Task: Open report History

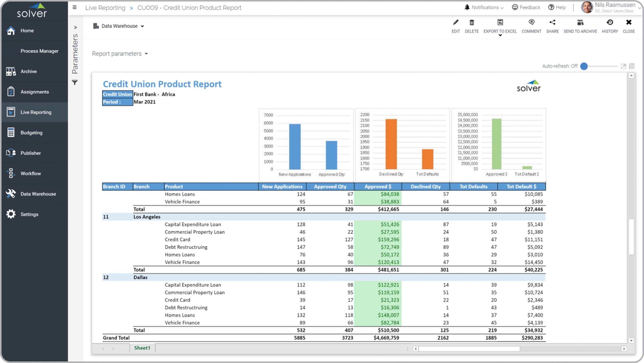Action: [x=610, y=23]
